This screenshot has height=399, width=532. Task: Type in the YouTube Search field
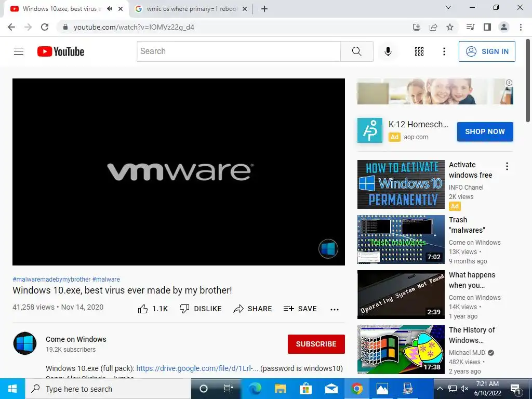[x=238, y=51]
